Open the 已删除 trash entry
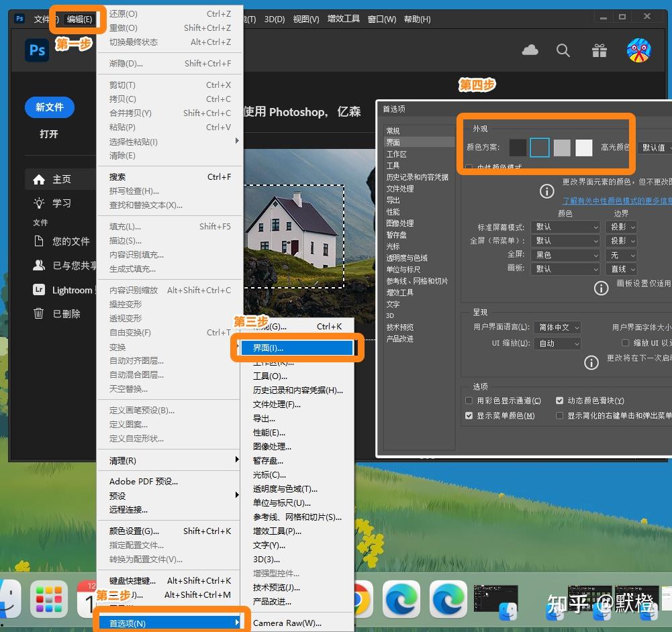 point(57,314)
